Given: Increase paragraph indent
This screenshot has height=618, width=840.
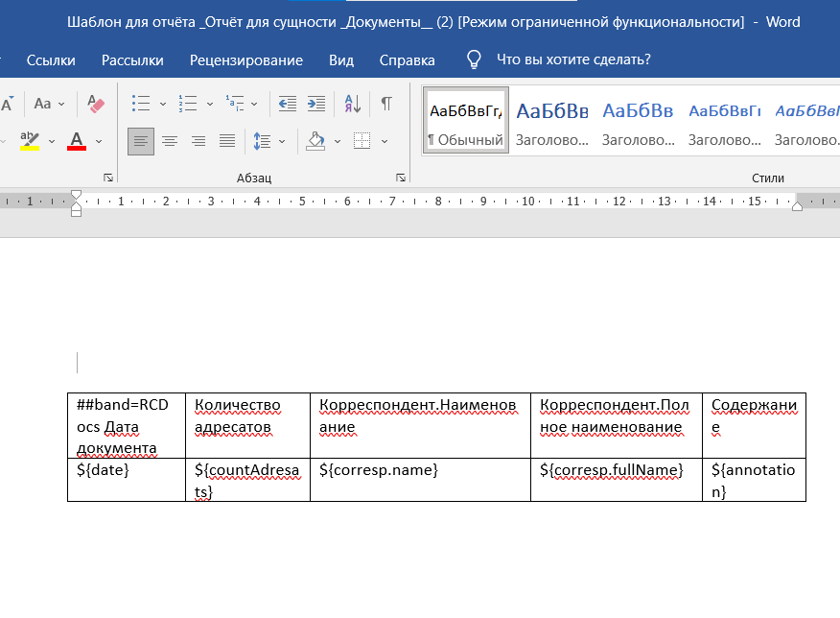Looking at the screenshot, I should [316, 104].
